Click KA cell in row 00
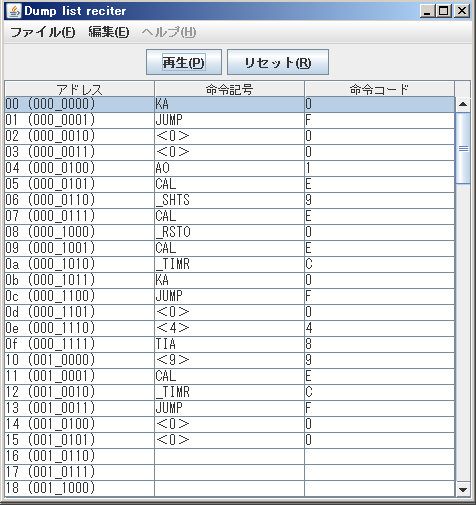Screen dimensions: 476x505 click(229, 105)
